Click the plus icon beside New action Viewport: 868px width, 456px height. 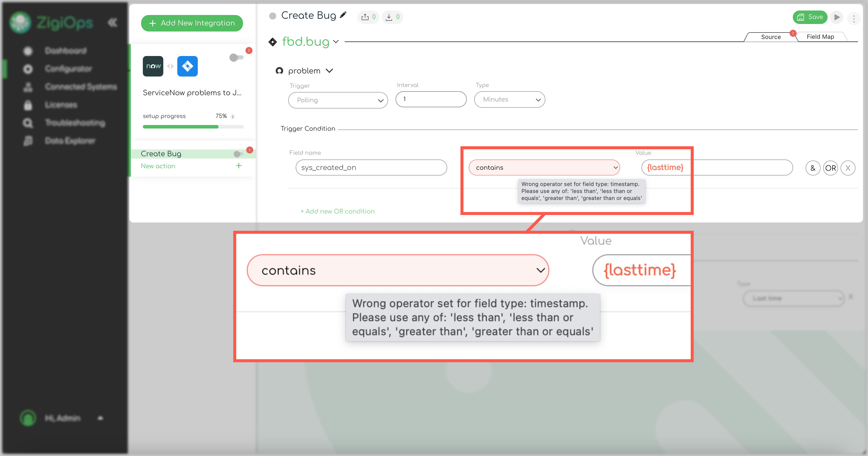coord(238,165)
